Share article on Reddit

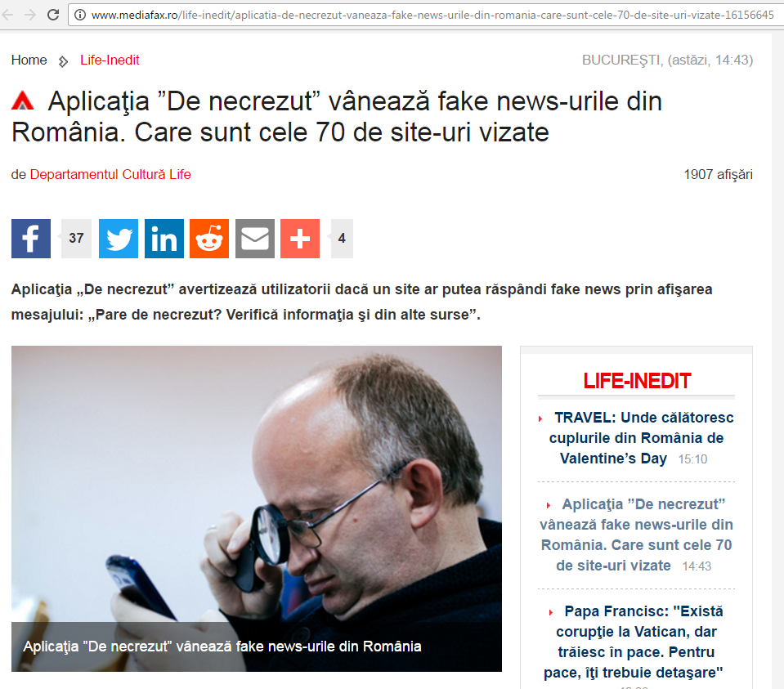tap(209, 239)
